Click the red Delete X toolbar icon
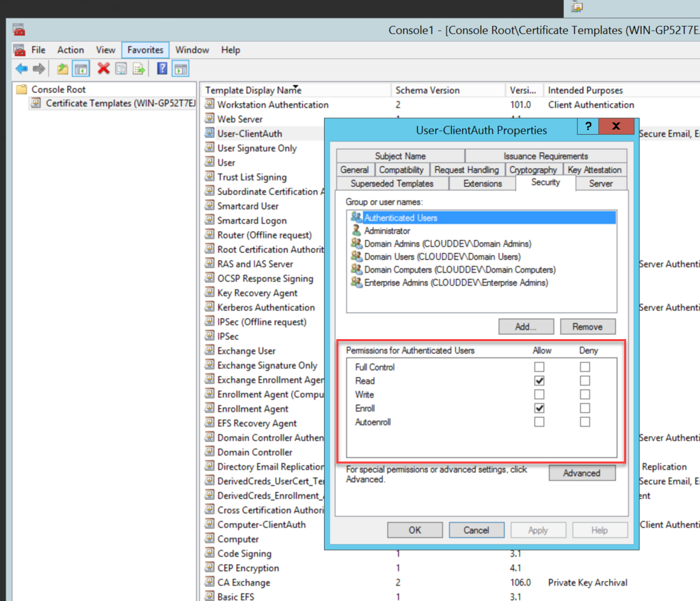 click(x=103, y=68)
